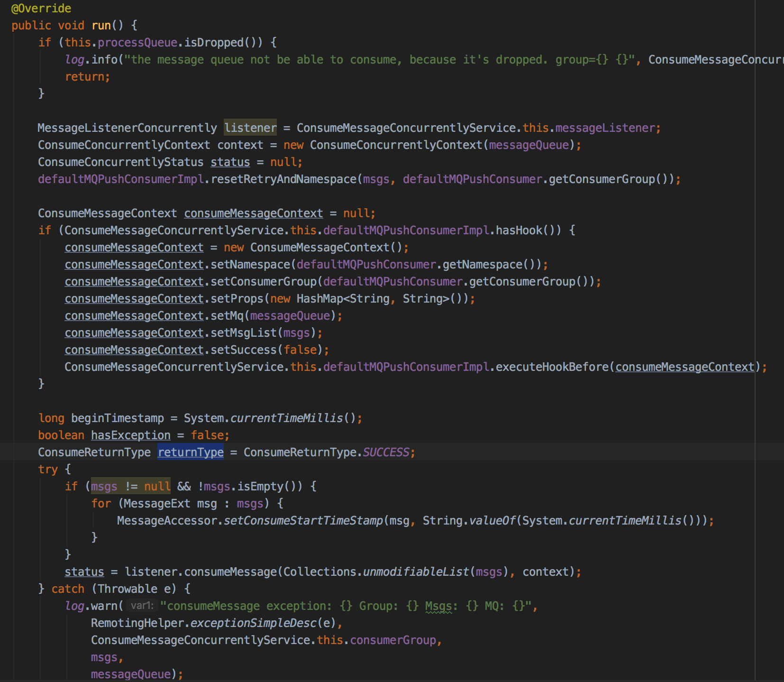784x682 pixels.
Task: Click the underlined Msgs word in the warn string
Action: point(438,606)
